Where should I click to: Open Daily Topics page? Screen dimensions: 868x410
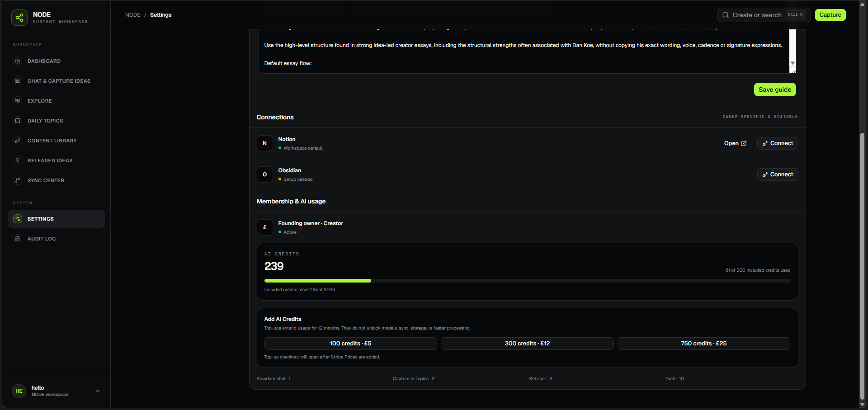pos(56,121)
